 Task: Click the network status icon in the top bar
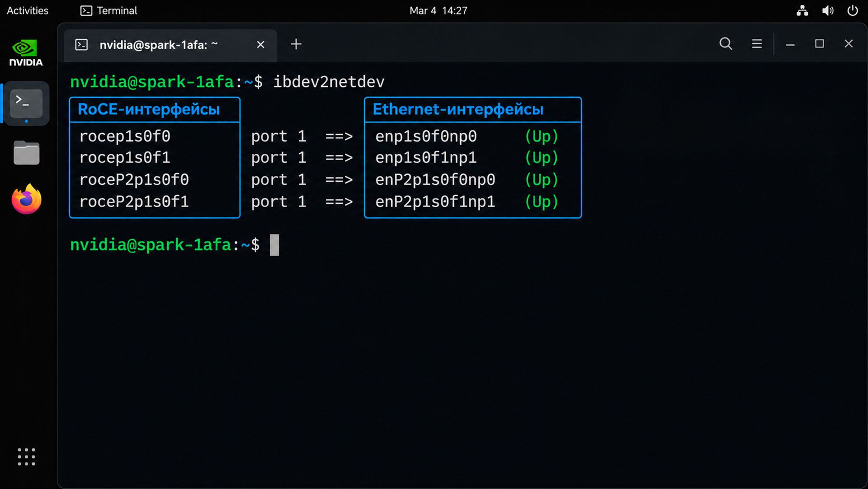802,10
